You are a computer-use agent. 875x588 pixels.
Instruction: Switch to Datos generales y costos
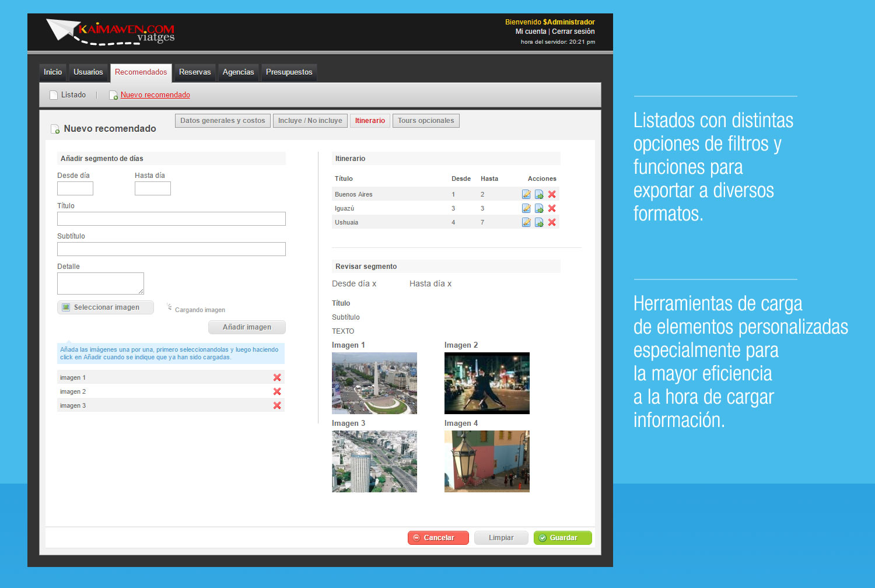222,121
